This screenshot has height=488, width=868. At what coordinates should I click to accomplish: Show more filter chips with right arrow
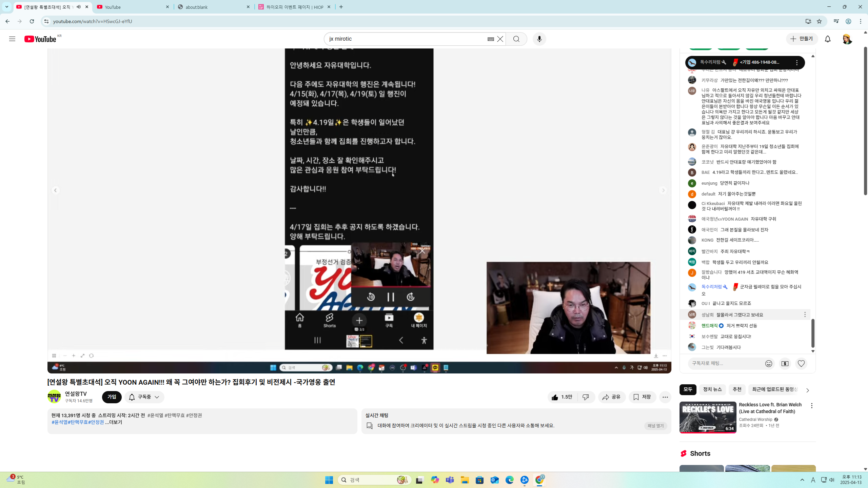pyautogui.click(x=808, y=390)
